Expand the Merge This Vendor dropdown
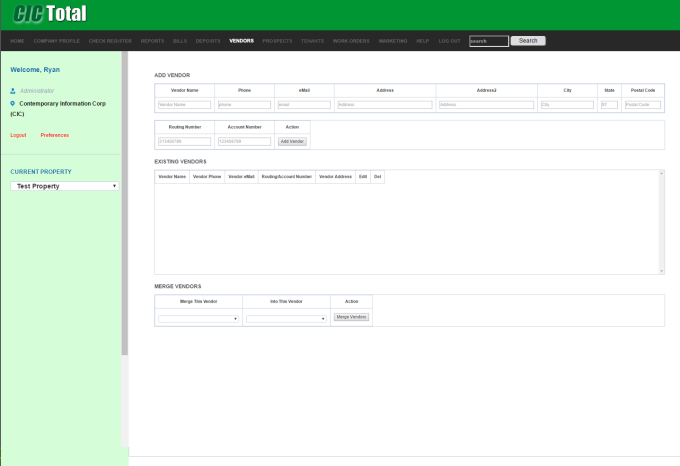 [198, 319]
